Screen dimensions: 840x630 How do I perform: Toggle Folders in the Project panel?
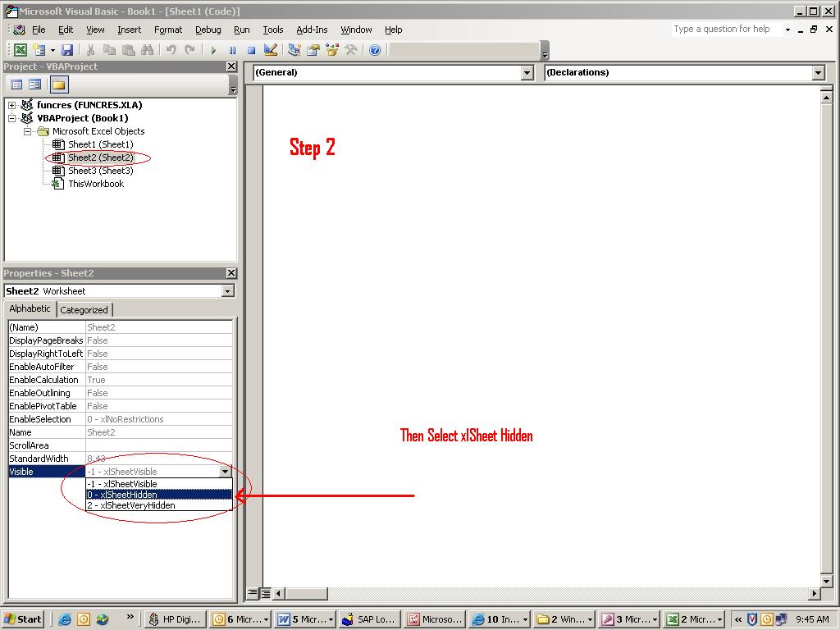click(x=59, y=84)
